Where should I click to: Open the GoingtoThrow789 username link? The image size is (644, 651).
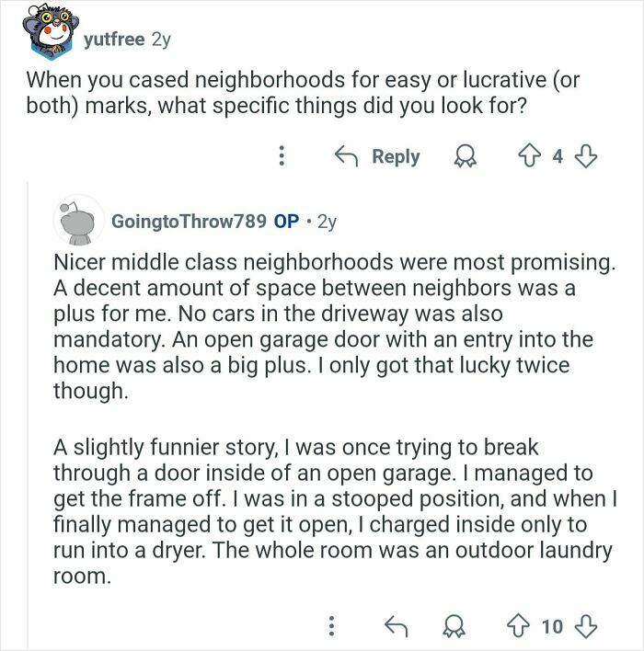click(x=188, y=222)
